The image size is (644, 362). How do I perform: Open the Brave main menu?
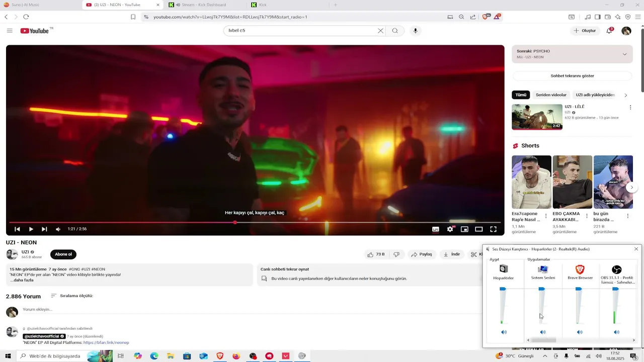click(638, 17)
